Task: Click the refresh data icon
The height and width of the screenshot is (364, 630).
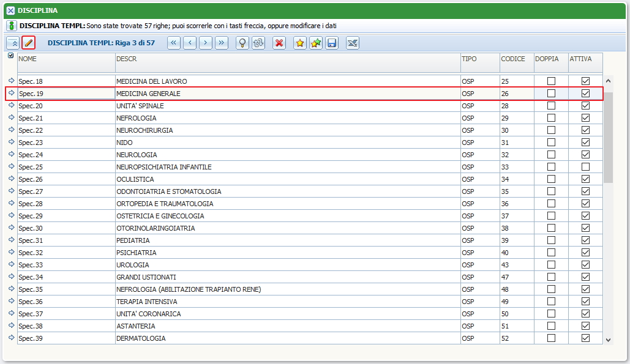Action: (x=258, y=43)
